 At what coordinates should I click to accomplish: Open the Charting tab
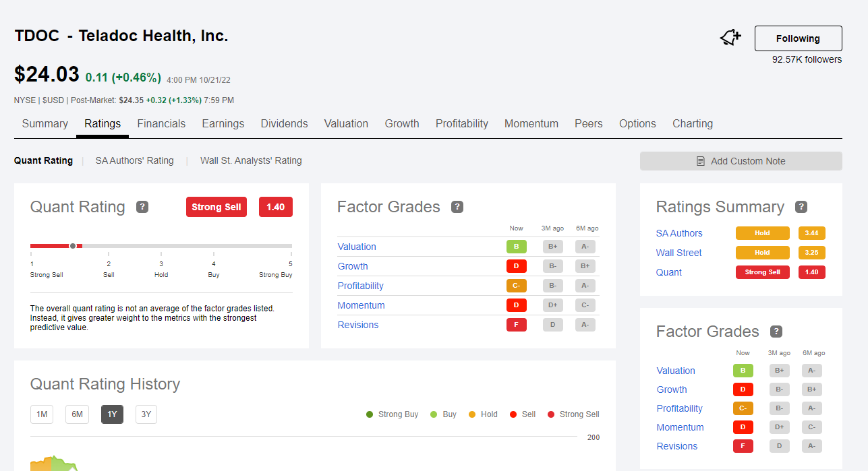point(693,124)
